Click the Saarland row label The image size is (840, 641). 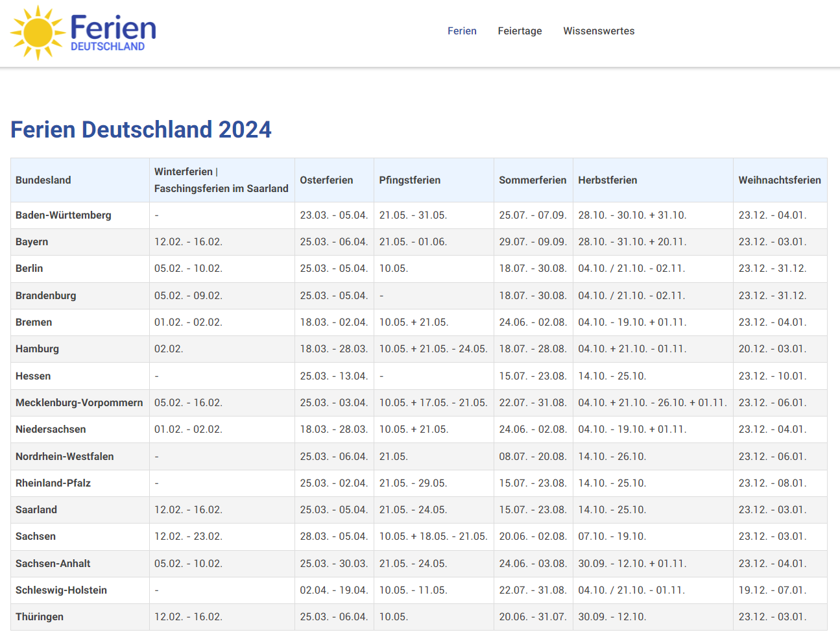coord(36,510)
